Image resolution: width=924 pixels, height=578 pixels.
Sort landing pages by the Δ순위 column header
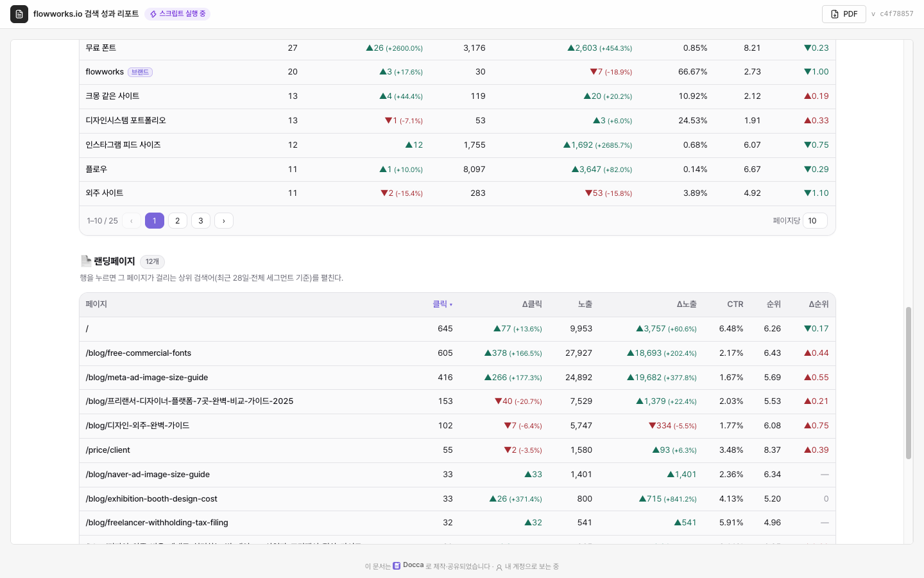tap(819, 304)
